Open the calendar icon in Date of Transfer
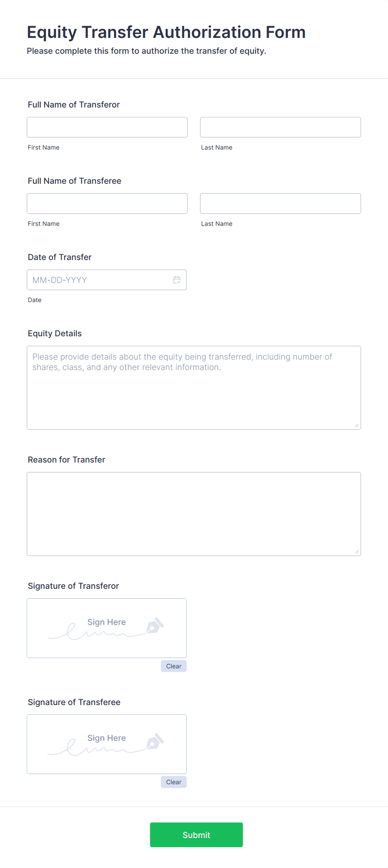388x868 pixels. (177, 280)
